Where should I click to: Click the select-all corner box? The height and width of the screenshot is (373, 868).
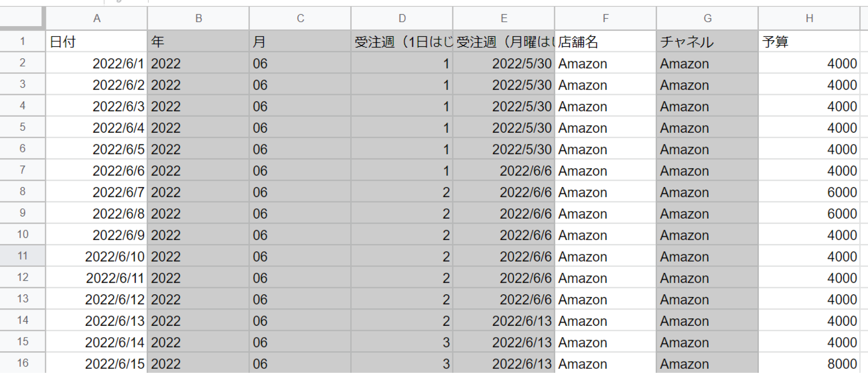click(22, 18)
